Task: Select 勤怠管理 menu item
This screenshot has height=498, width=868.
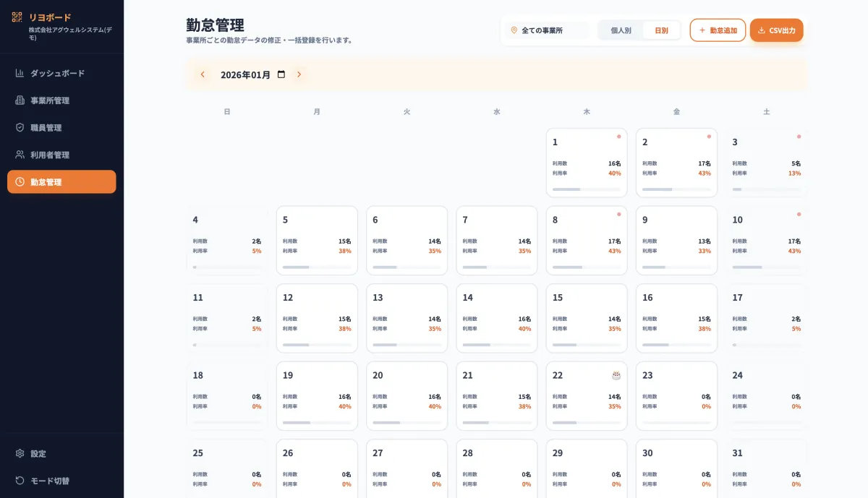Action: pos(61,181)
